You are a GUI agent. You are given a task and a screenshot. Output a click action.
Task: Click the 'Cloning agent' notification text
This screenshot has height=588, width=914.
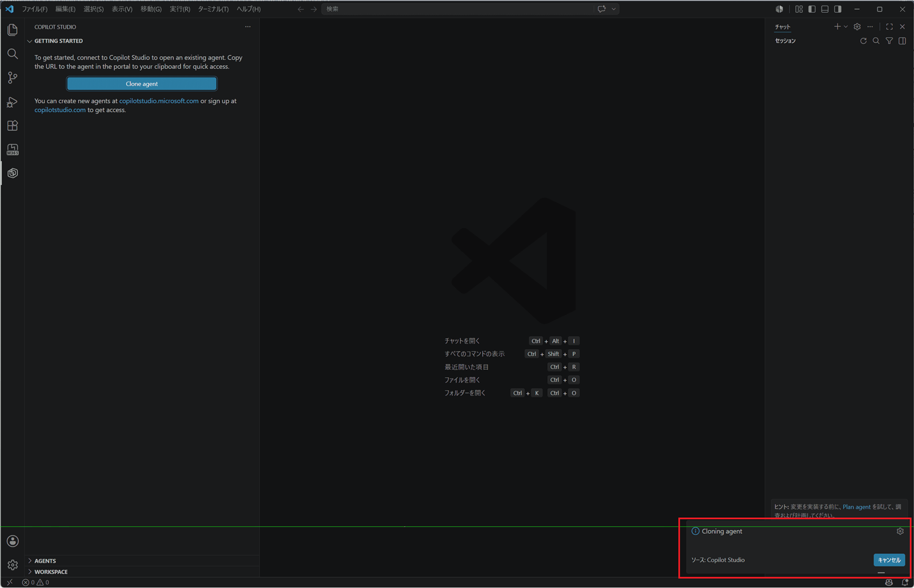click(722, 531)
